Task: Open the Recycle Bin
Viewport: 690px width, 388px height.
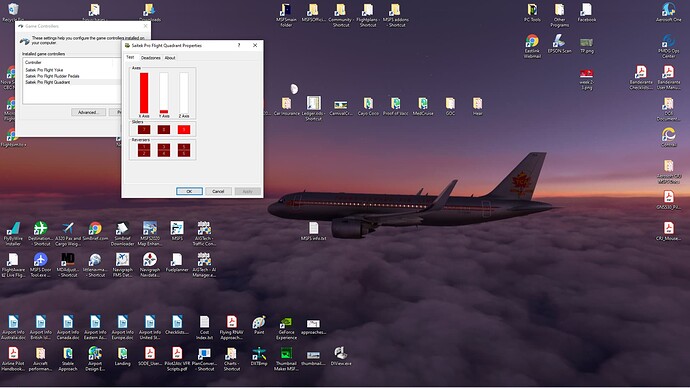Action: point(13,12)
